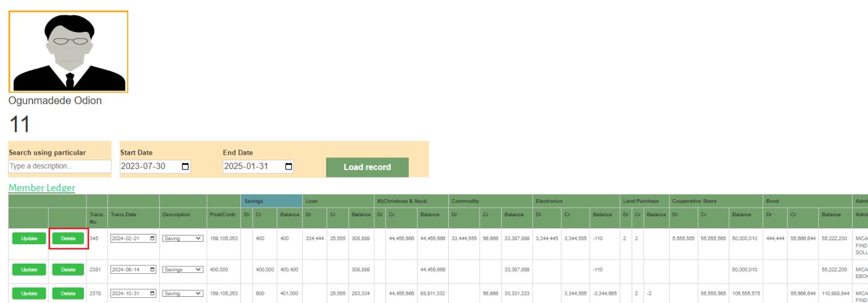The image size is (868, 303).
Task: Delete the transaction 2381 row
Action: [x=68, y=269]
